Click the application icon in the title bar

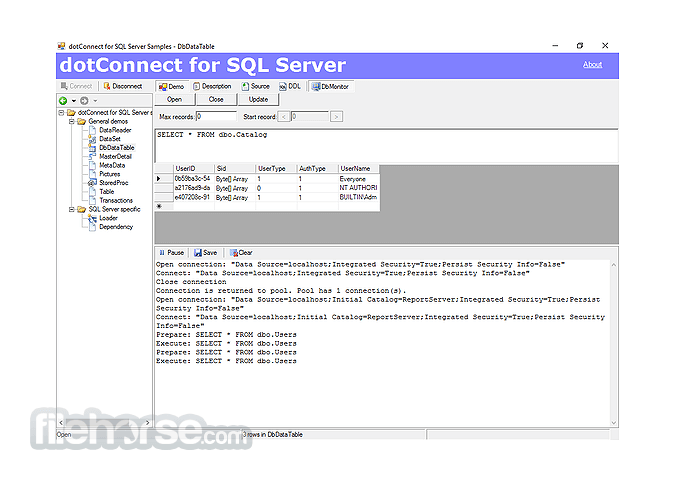click(x=61, y=46)
